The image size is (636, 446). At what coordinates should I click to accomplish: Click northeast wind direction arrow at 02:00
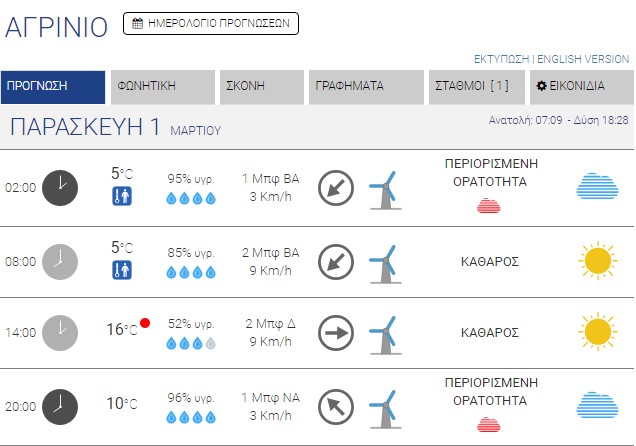[336, 187]
